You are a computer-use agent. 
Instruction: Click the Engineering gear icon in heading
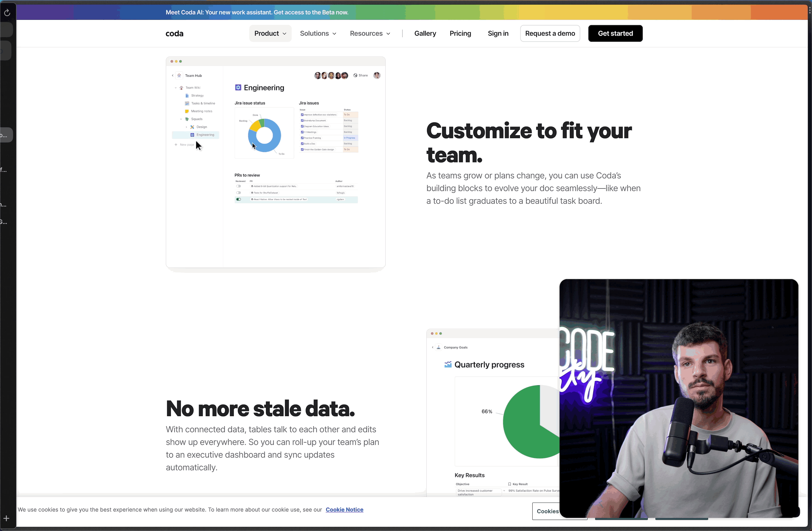coord(238,88)
